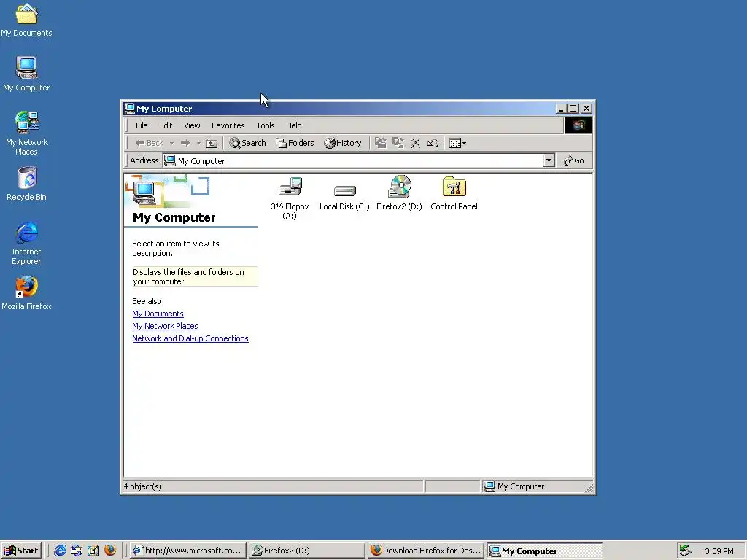This screenshot has width=747, height=560.
Task: Click the My Computer taskbar button
Action: click(545, 551)
